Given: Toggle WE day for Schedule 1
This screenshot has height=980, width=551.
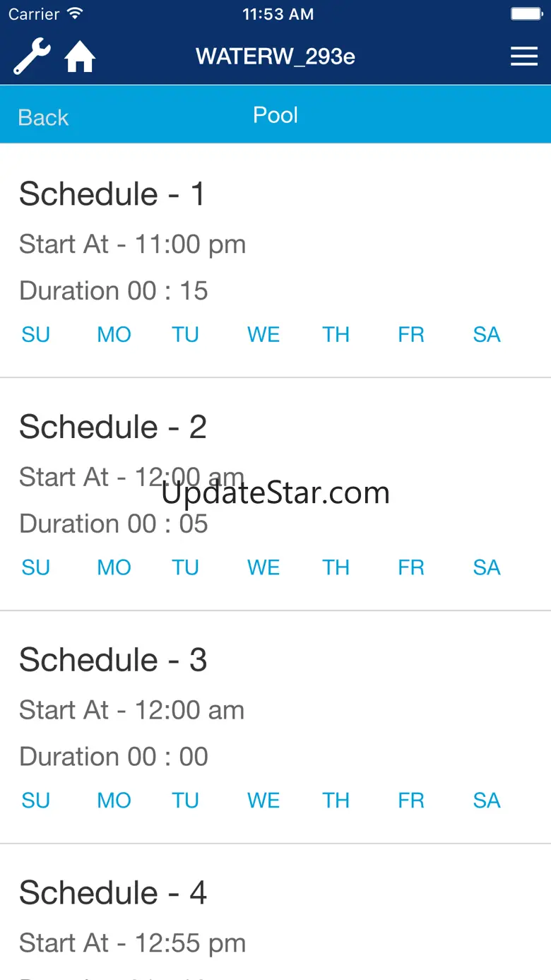Looking at the screenshot, I should [263, 334].
